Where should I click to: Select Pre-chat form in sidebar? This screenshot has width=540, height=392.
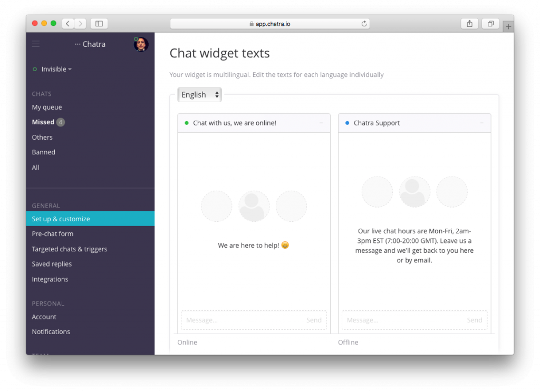point(53,234)
